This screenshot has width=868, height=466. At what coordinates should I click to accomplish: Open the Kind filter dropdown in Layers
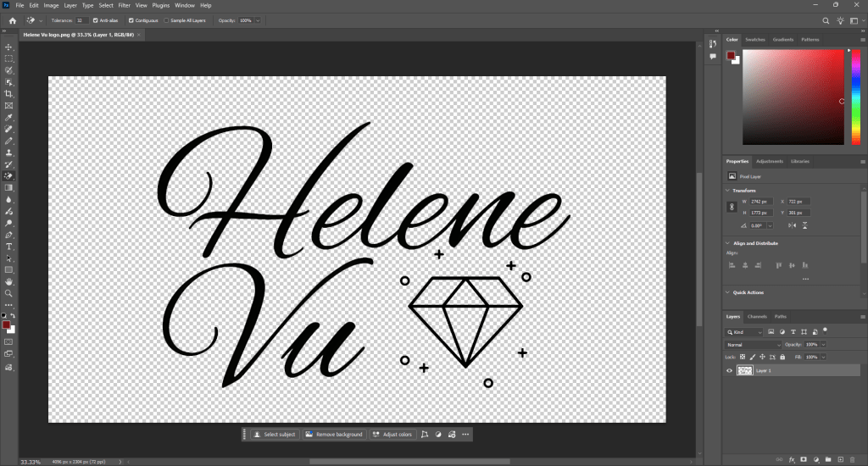(747, 332)
